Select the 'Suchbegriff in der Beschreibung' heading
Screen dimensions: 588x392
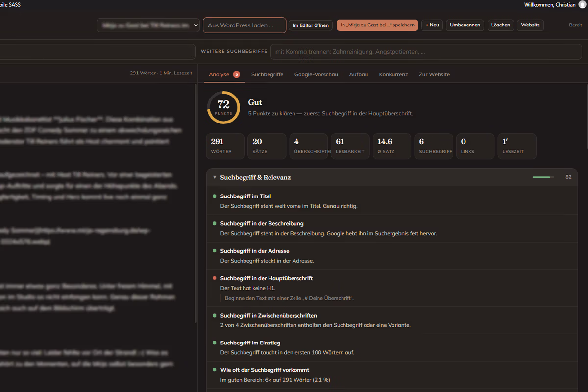(262, 223)
